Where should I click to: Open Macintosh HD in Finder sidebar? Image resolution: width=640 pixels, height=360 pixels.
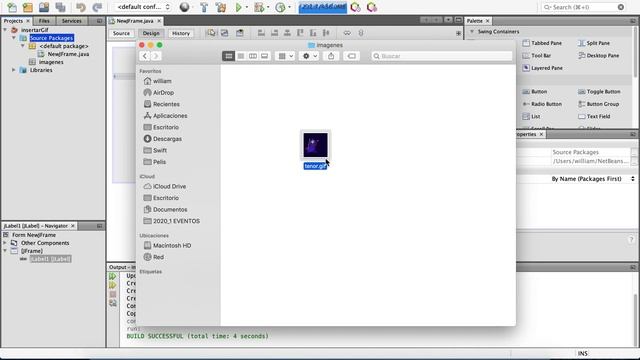click(x=172, y=245)
